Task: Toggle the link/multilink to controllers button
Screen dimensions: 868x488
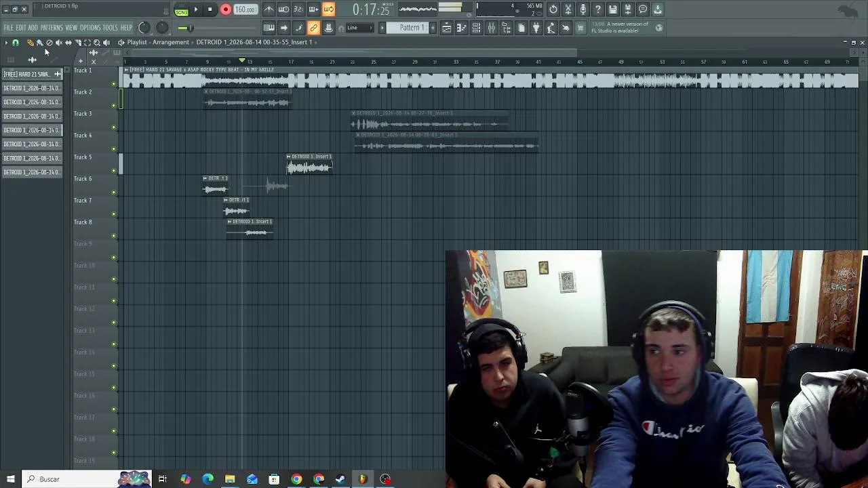Action: point(313,28)
